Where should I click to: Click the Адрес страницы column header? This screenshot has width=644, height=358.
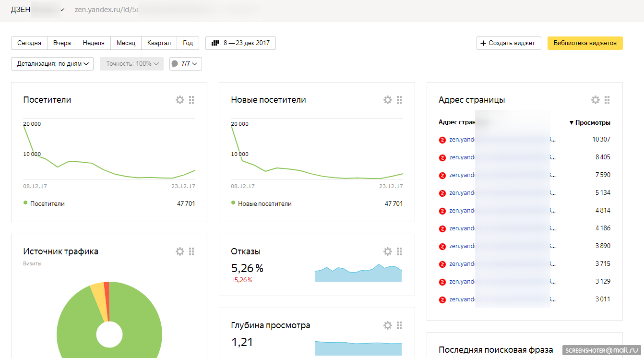pos(456,122)
